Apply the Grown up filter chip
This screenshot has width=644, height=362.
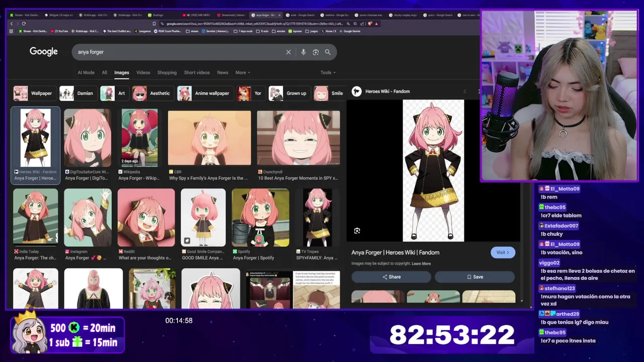(289, 93)
